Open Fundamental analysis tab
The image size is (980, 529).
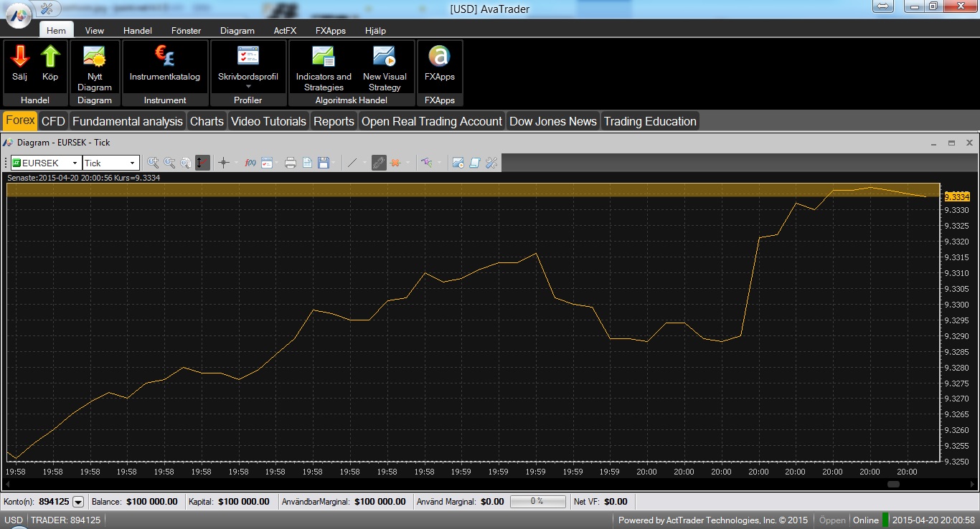(x=128, y=121)
